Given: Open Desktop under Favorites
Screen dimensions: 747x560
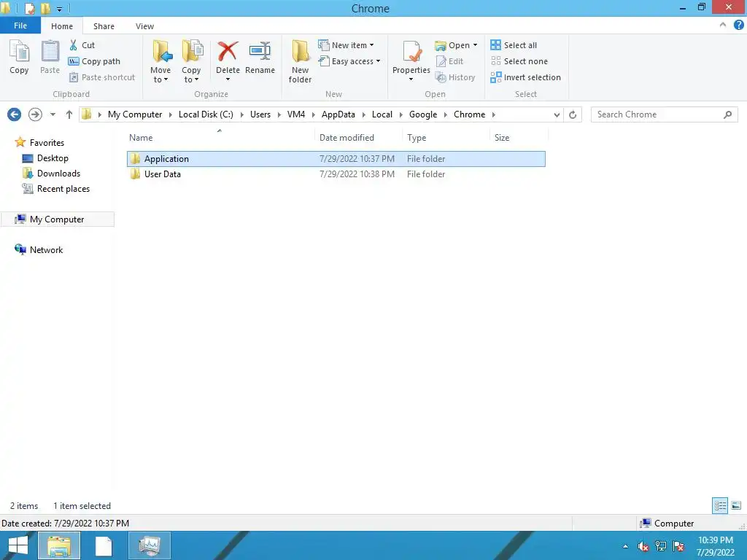Looking at the screenshot, I should pos(46,158).
